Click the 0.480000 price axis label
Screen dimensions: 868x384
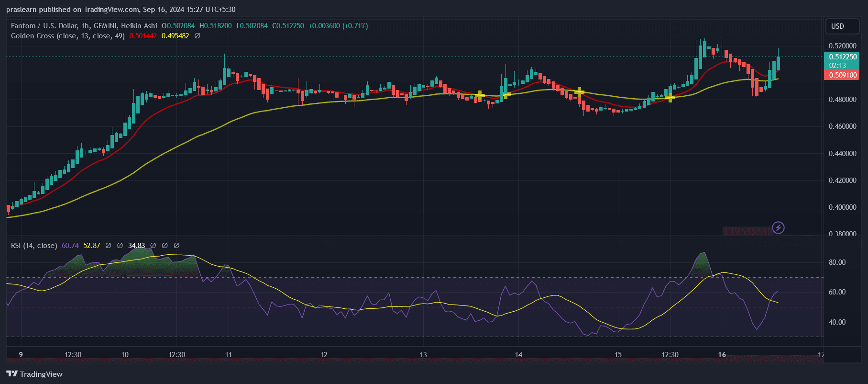(842, 100)
